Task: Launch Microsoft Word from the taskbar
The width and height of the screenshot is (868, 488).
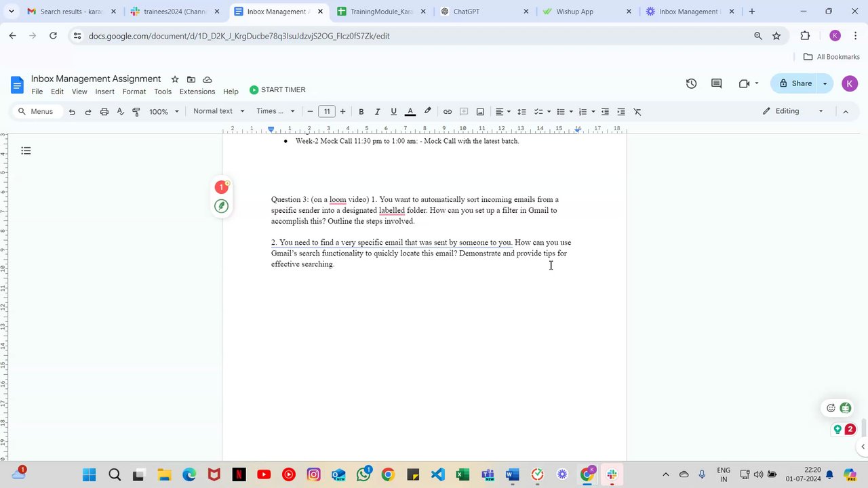Action: pyautogui.click(x=512, y=475)
